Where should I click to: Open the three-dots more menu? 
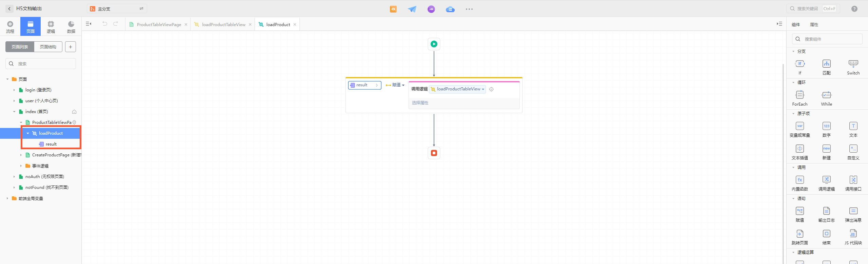tap(469, 9)
